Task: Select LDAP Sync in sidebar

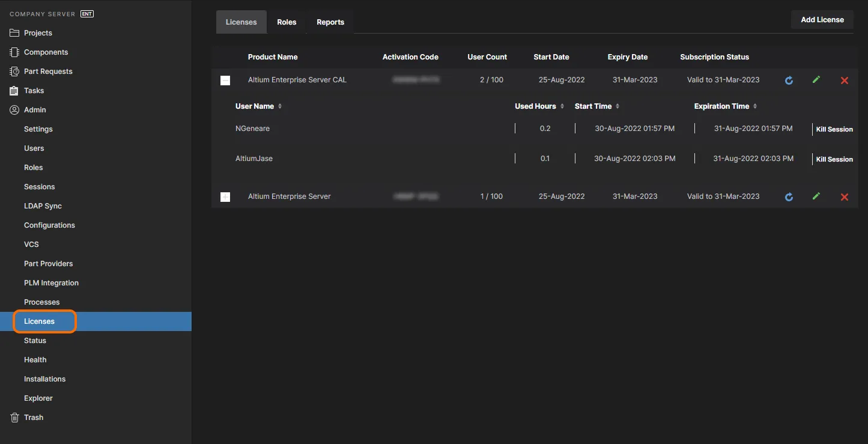Action: coord(43,206)
